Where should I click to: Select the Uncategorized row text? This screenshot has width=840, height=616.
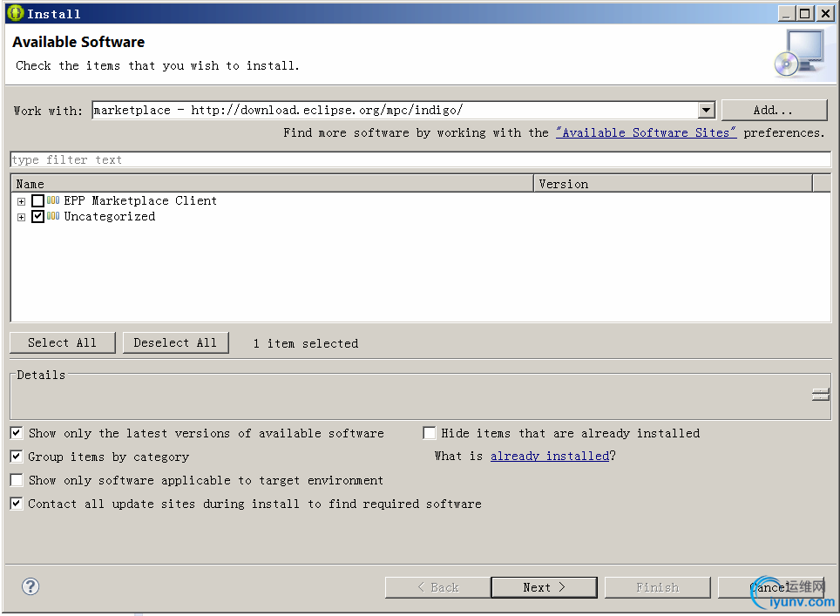click(110, 216)
